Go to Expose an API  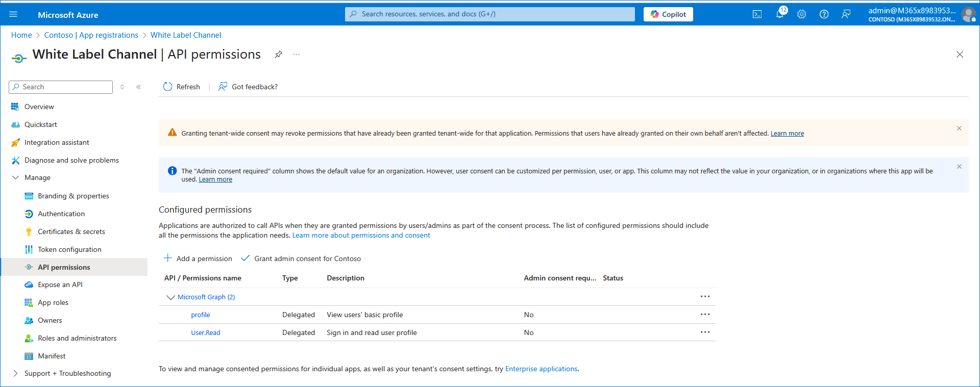click(60, 285)
